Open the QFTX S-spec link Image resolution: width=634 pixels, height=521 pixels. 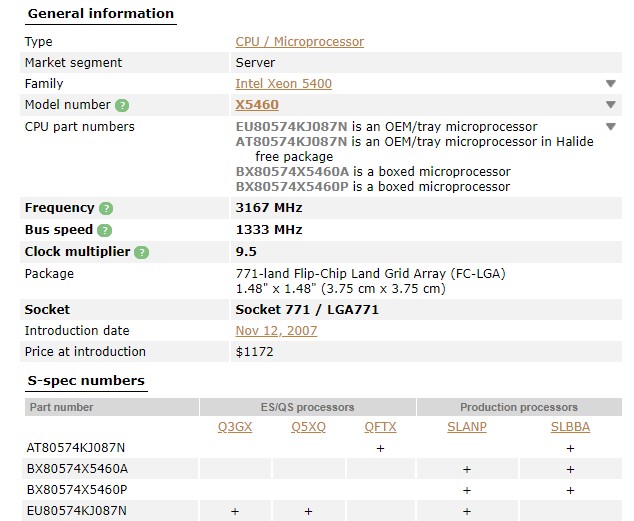(380, 427)
